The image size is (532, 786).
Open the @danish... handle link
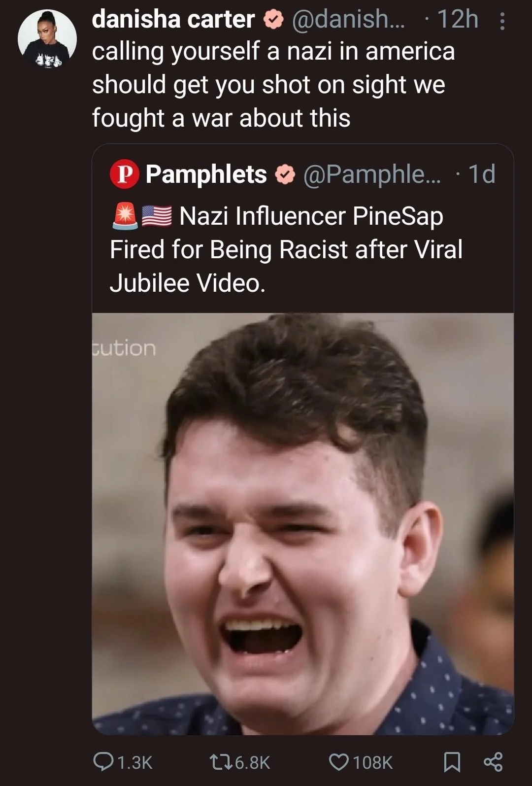348,20
